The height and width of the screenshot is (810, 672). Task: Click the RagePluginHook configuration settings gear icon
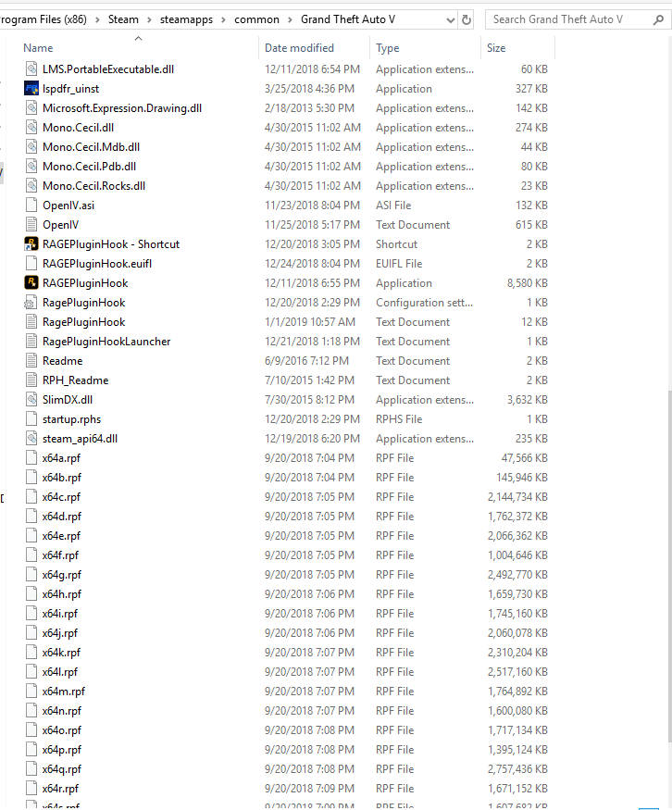(31, 303)
